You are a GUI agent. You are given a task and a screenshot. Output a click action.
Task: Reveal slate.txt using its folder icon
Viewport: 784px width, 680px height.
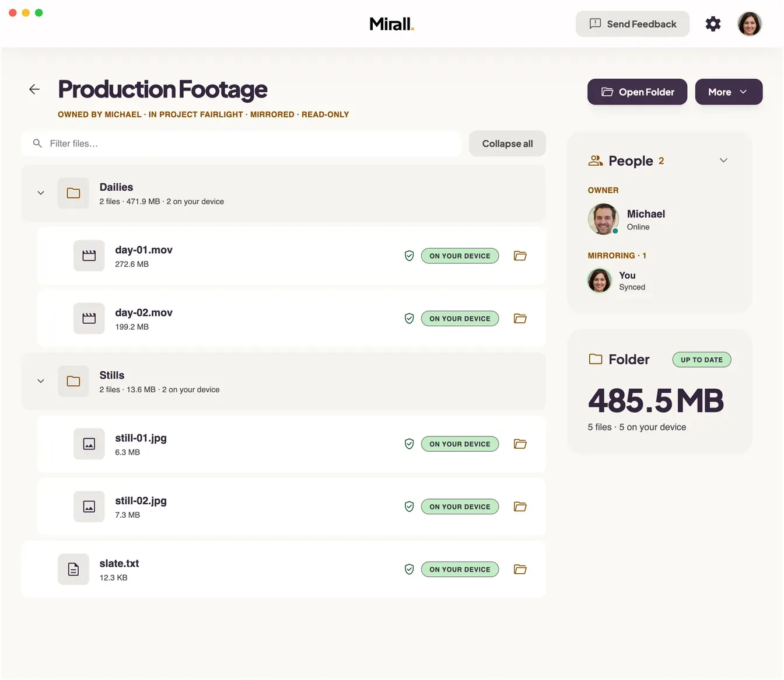coord(520,570)
